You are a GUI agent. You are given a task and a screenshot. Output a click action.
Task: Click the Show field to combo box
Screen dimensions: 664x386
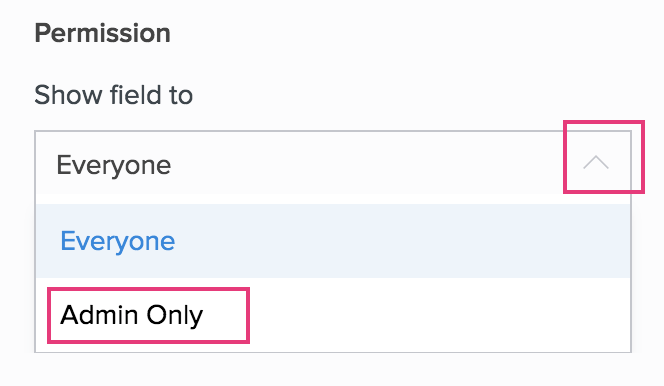[x=333, y=163]
